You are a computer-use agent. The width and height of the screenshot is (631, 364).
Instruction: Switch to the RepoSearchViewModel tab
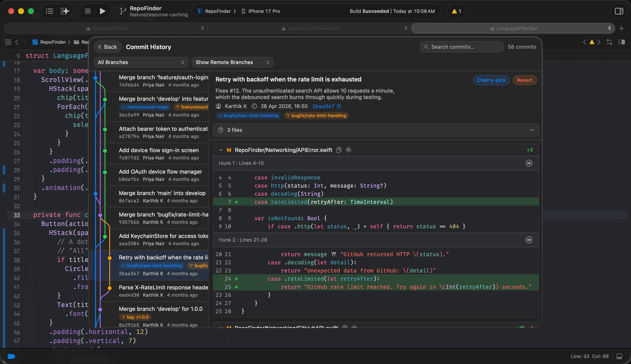point(310,28)
